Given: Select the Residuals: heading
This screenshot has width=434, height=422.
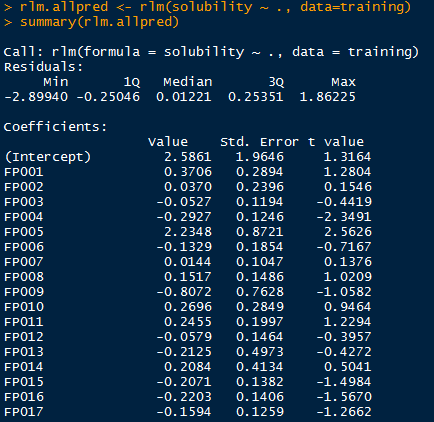Looking at the screenshot, I should pyautogui.click(x=43, y=67).
